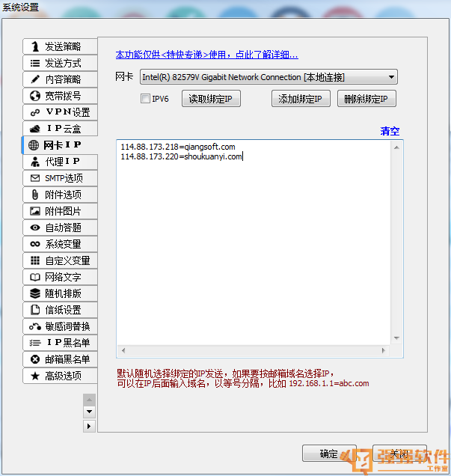Choose the page icon for 信纸设置
Screen dimensions: 451x476
tap(35, 310)
